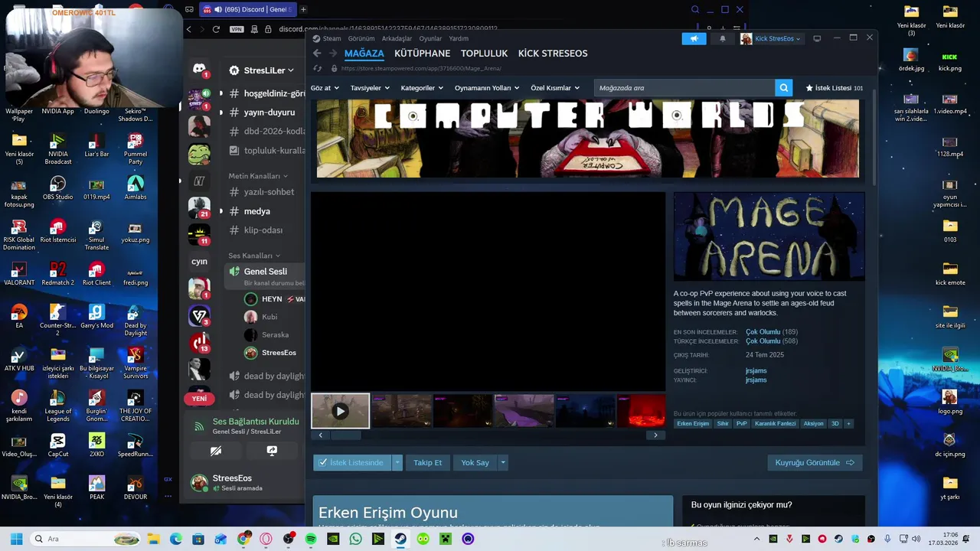Go back with Steam's left arrow
Viewport: 980px width, 551px height.
[317, 53]
